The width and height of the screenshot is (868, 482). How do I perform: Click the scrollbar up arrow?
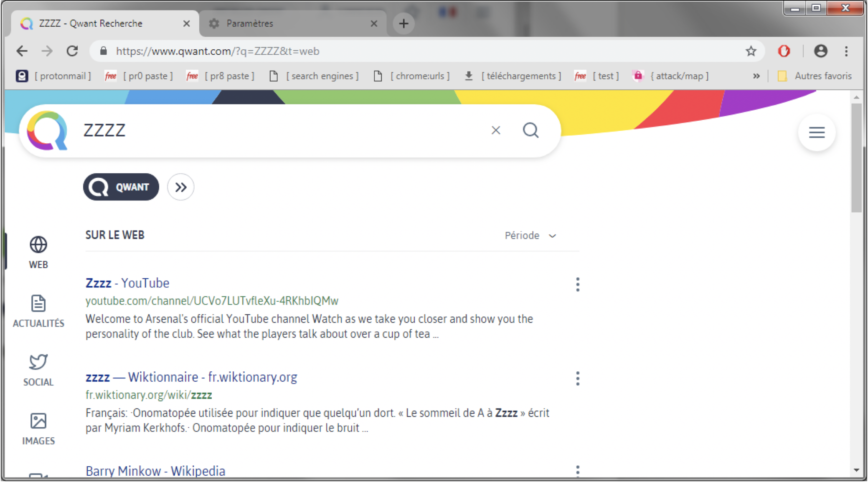[856, 97]
